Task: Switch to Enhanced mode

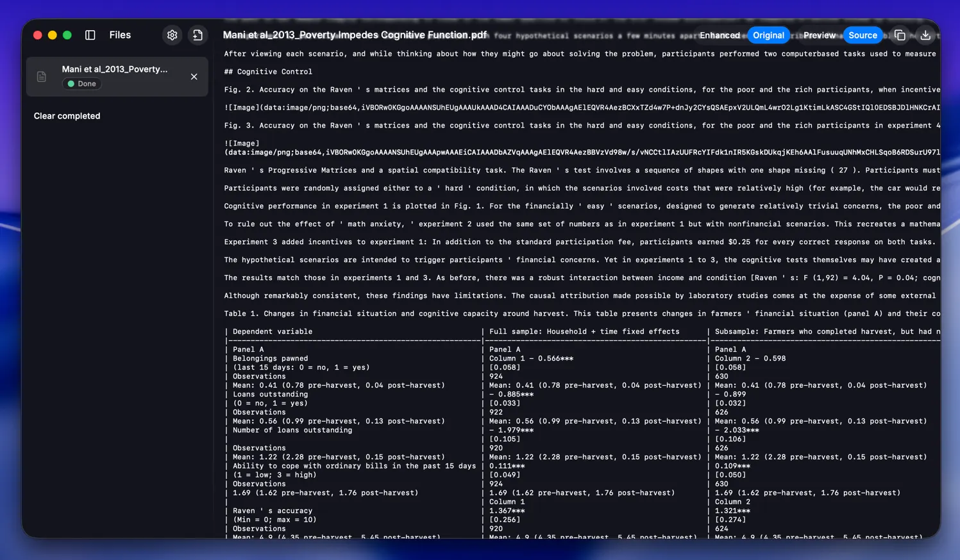Action: [x=720, y=35]
